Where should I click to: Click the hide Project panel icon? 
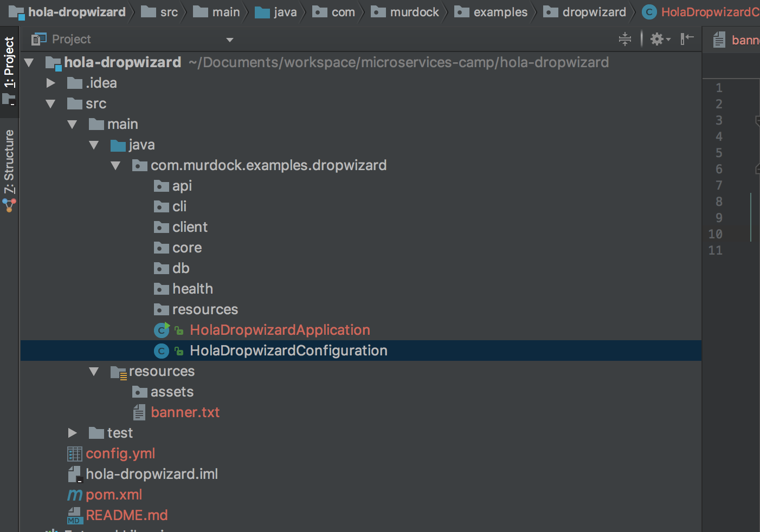[x=687, y=38]
